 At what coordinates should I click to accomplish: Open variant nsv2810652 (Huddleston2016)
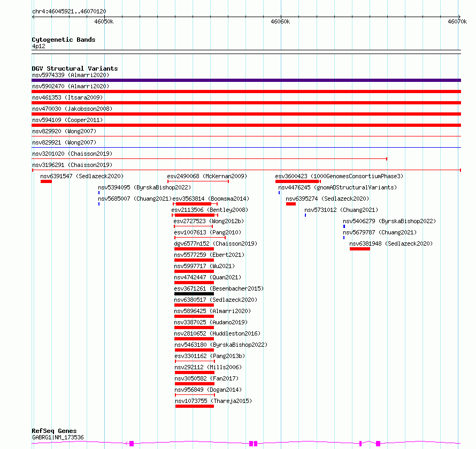[217, 333]
